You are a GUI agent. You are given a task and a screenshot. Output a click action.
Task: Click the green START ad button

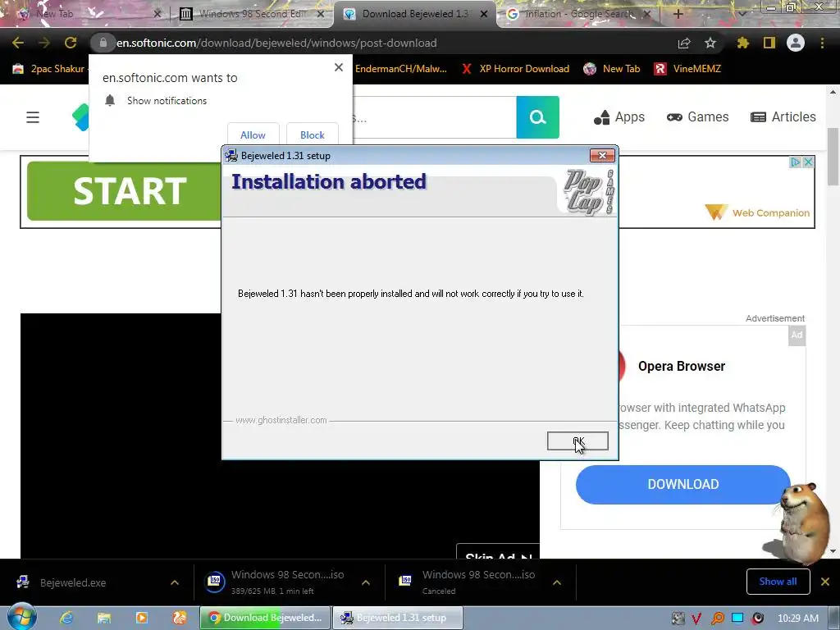125,190
